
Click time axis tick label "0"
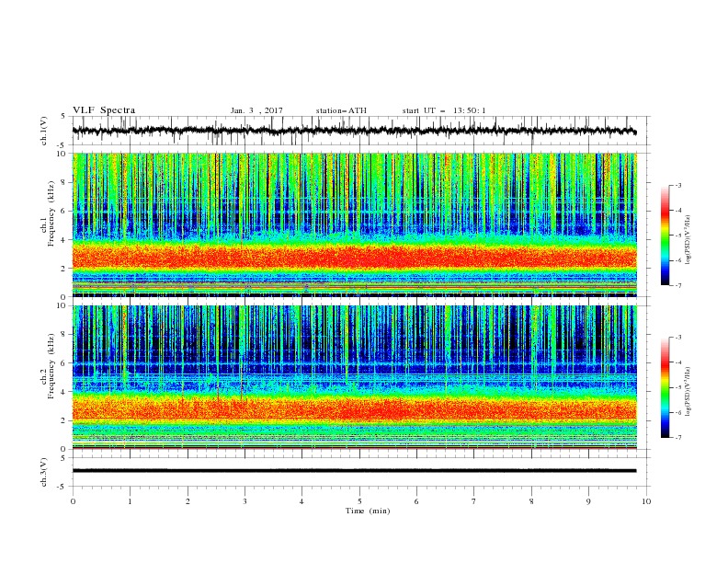(x=73, y=501)
